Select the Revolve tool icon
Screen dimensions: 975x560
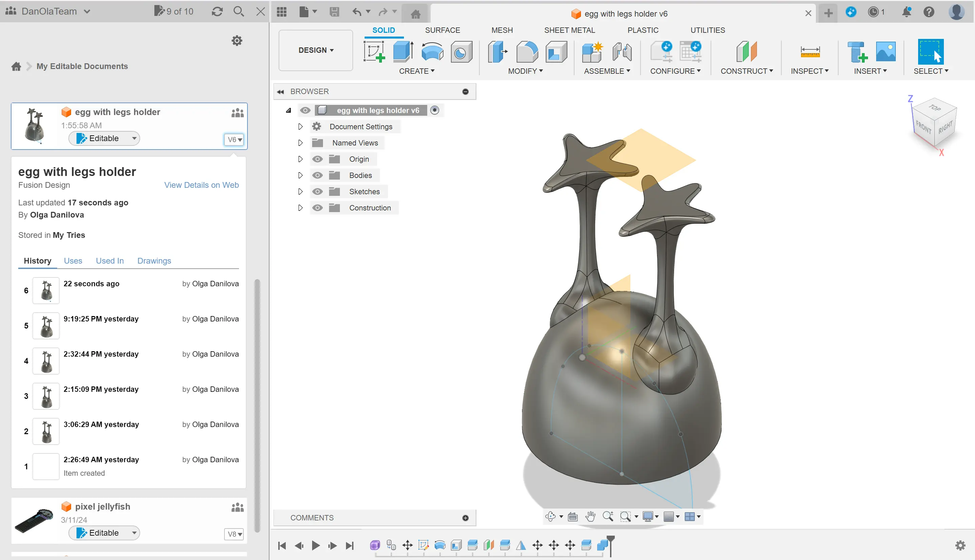point(432,52)
